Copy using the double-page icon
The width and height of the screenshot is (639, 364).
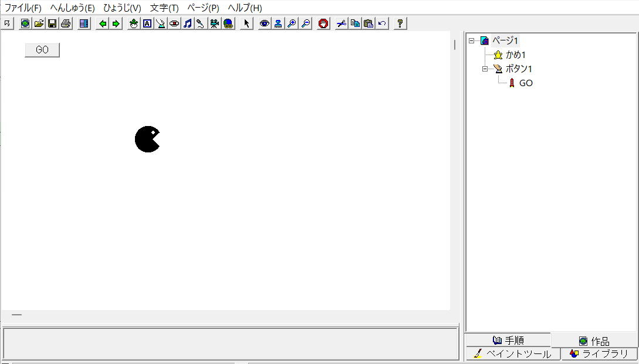[355, 23]
